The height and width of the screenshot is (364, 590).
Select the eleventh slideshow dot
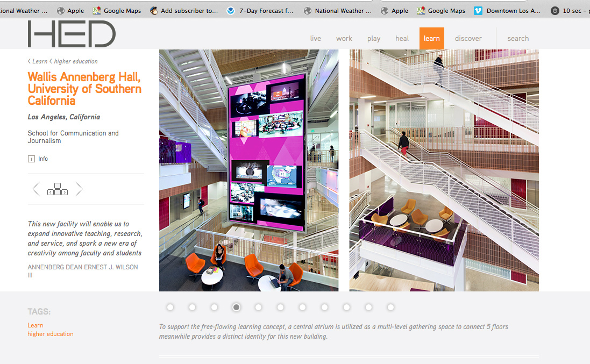(x=390, y=307)
